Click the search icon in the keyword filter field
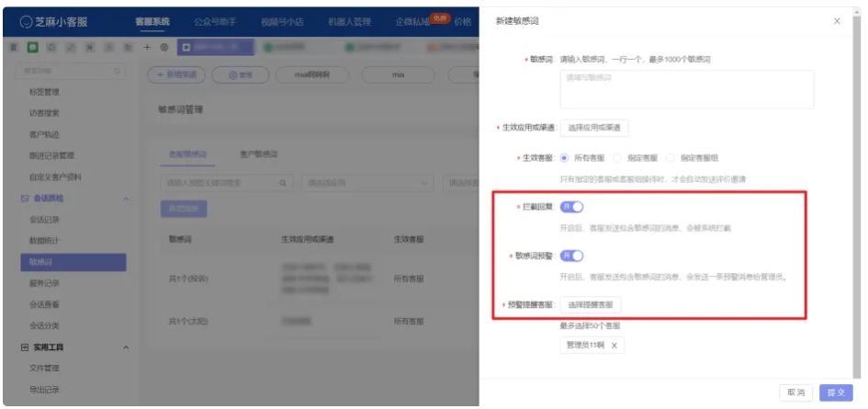 click(x=282, y=183)
